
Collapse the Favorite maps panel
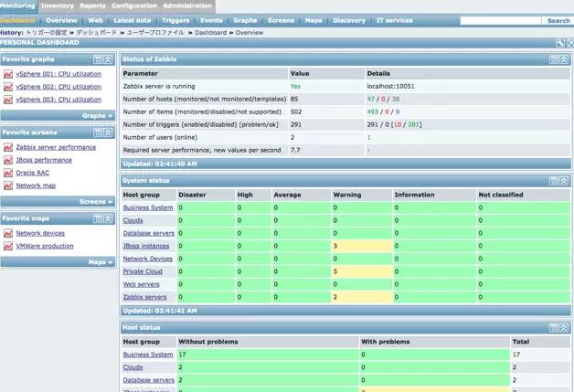coord(108,218)
